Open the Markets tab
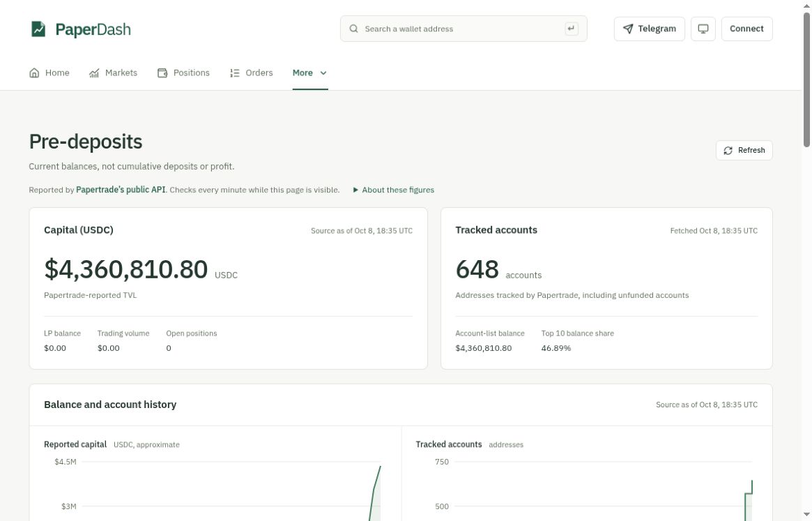 [x=114, y=73]
